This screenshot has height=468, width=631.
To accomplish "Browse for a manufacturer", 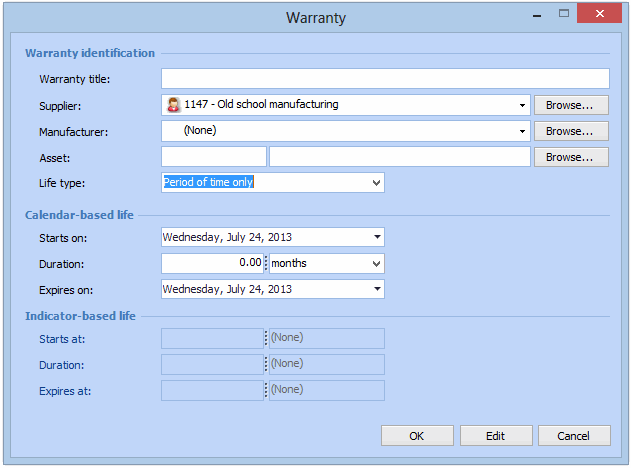I will click(570, 131).
